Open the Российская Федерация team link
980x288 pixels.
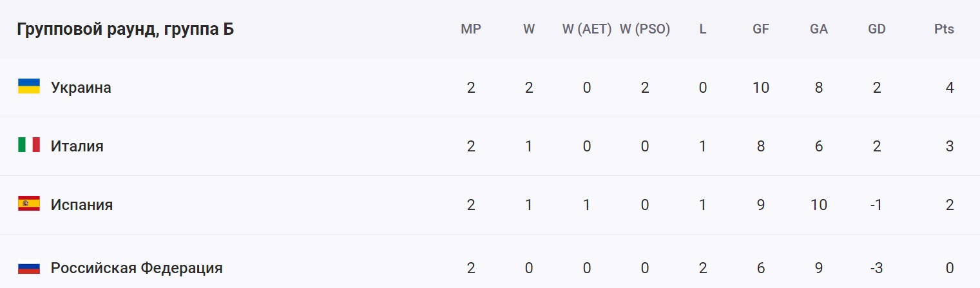click(x=137, y=268)
